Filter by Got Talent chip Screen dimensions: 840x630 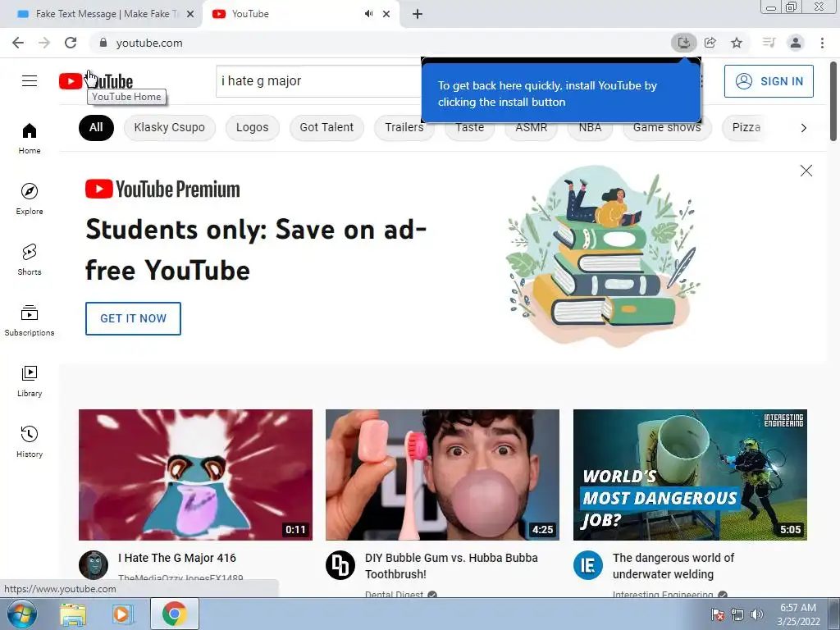click(326, 127)
